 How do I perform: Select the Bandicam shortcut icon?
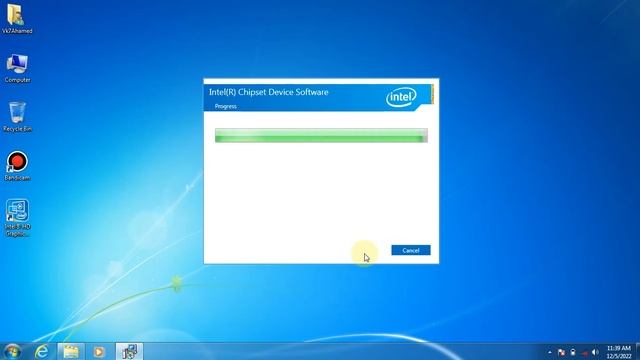(17, 166)
